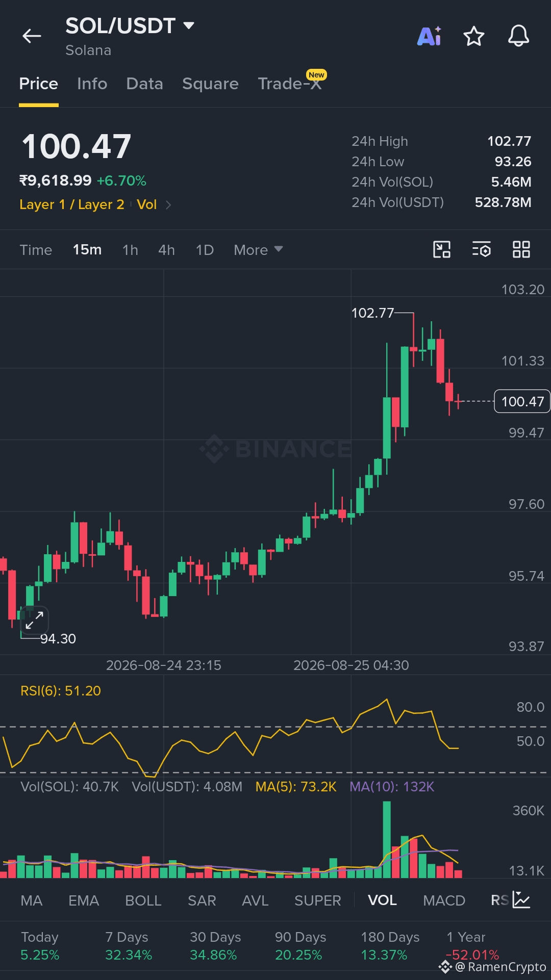
Task: Open the Layer 1 / Layer 2 category chevron
Action: coord(168,205)
